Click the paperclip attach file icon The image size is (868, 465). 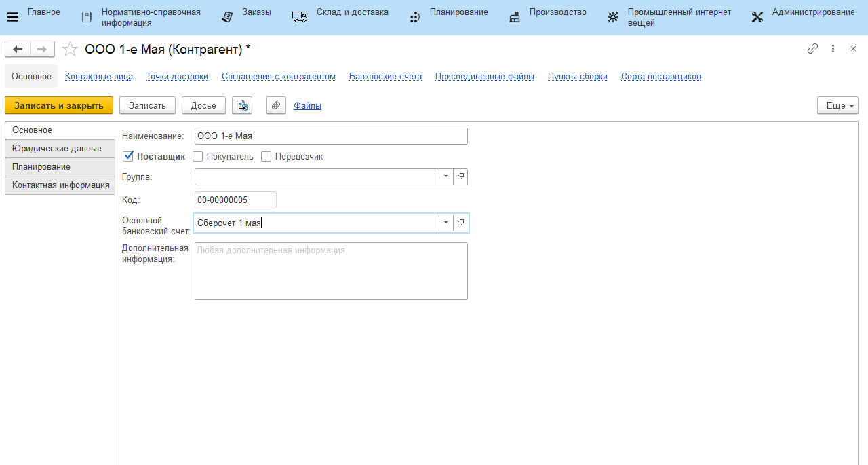pos(275,105)
